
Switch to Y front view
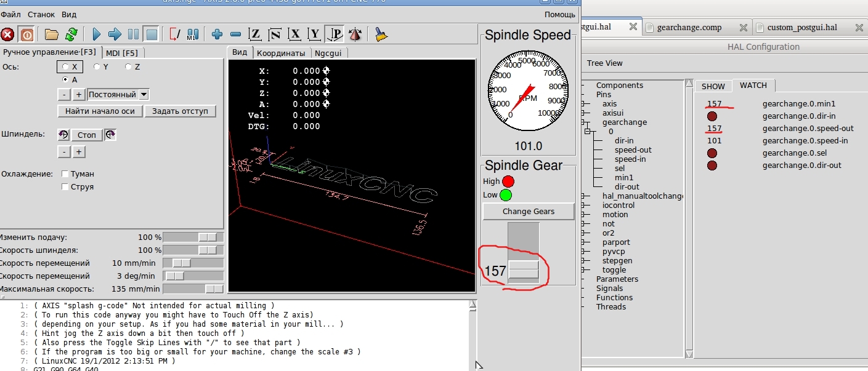coord(315,34)
